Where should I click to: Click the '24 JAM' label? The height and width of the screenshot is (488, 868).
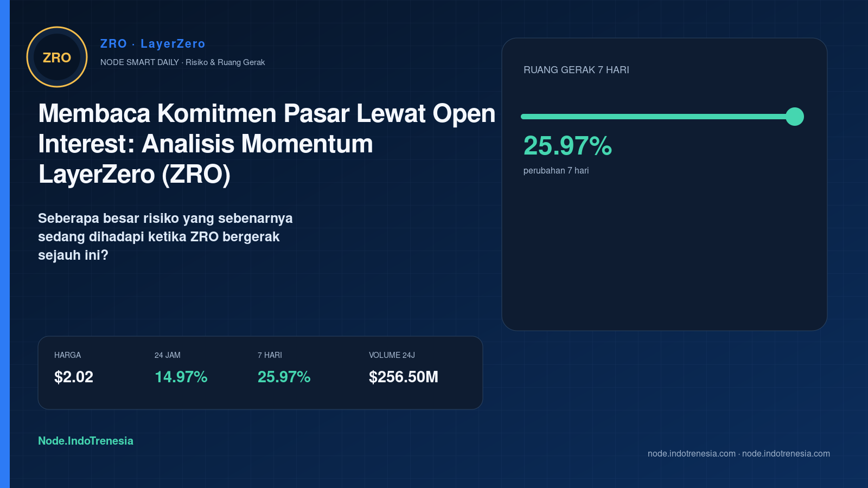click(168, 355)
